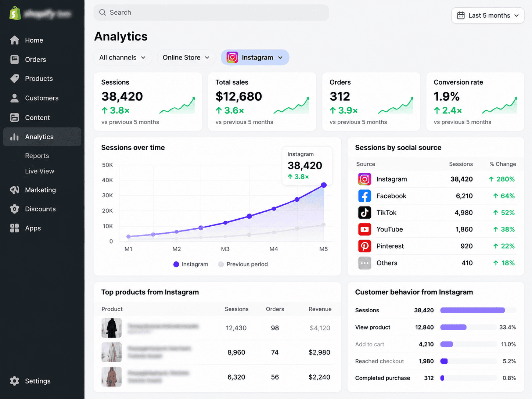Click the $4,120 revenue cell

pyautogui.click(x=320, y=328)
